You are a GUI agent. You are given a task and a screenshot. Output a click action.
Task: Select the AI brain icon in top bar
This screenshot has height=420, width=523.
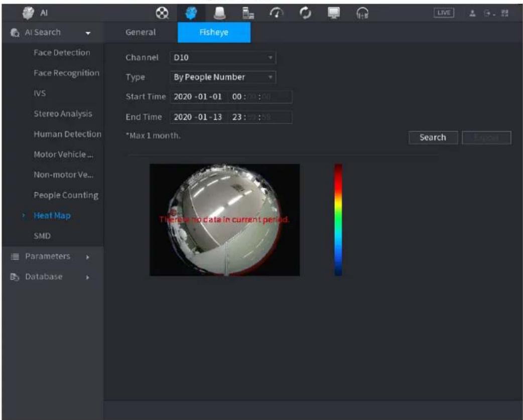click(191, 14)
